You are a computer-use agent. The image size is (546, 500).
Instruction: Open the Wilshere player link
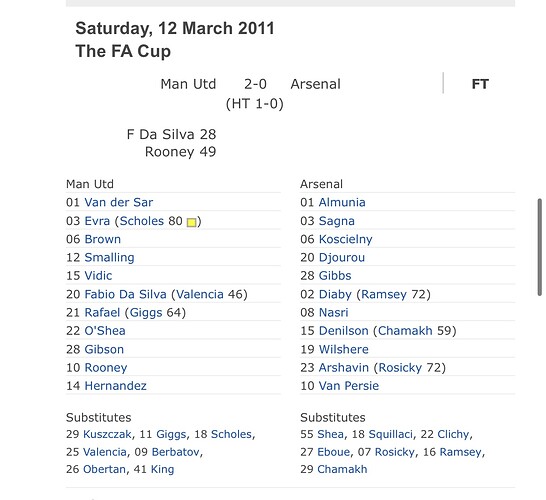point(344,349)
